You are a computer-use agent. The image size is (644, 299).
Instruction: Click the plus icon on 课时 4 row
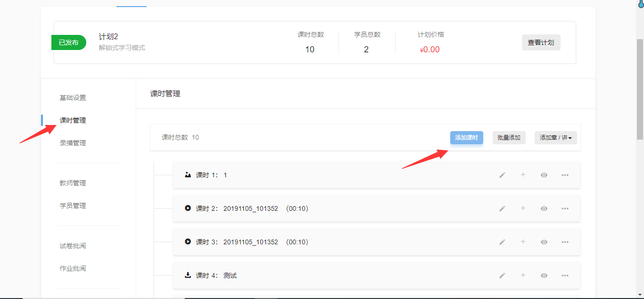(523, 275)
